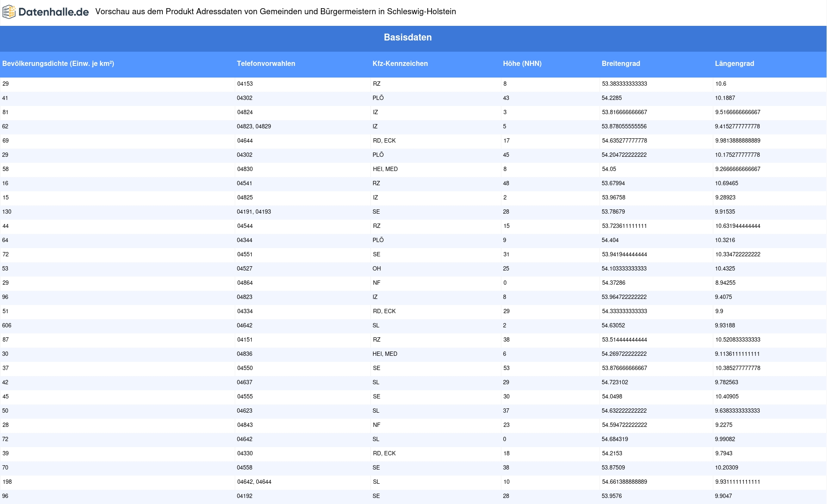Click longitude cell 10.1887

pyautogui.click(x=725, y=98)
